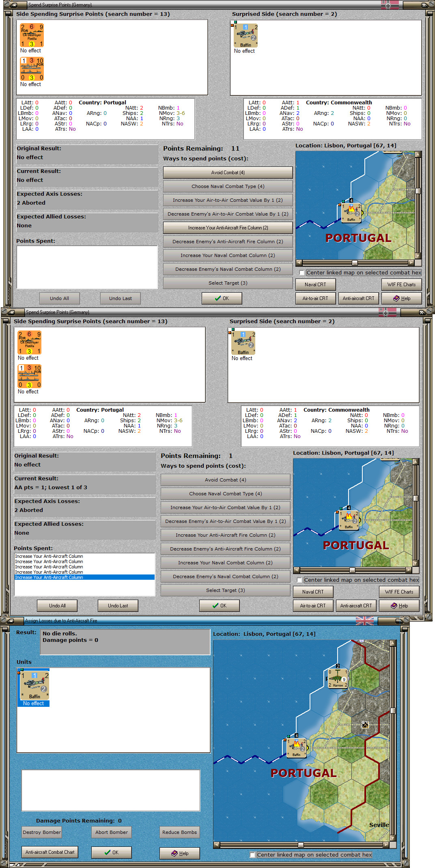
Task: Click PORTUGAL label on Assign Losses map
Action: 304,773
